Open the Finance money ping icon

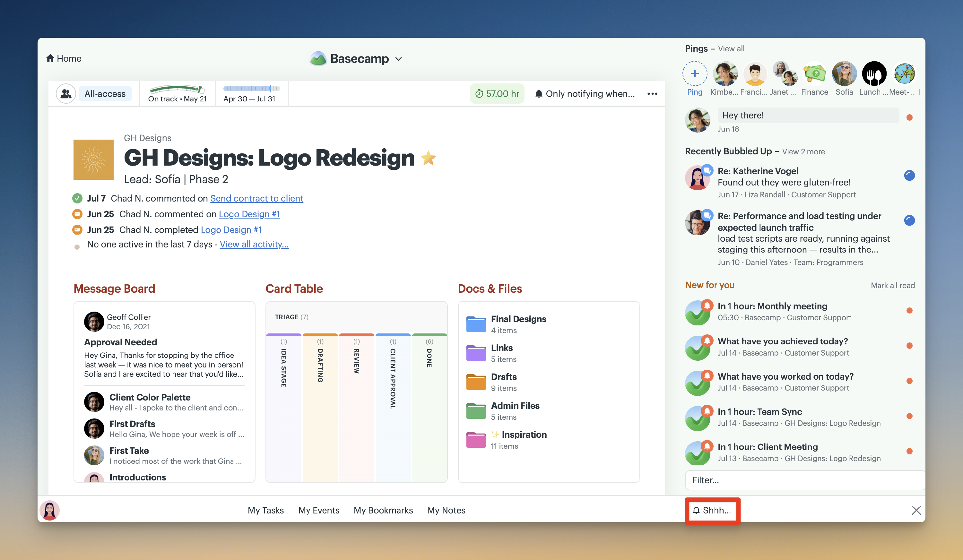(814, 73)
